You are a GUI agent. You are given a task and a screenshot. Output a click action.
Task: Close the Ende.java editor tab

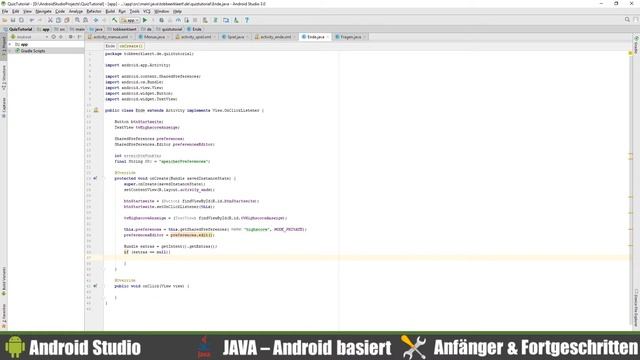tap(327, 37)
